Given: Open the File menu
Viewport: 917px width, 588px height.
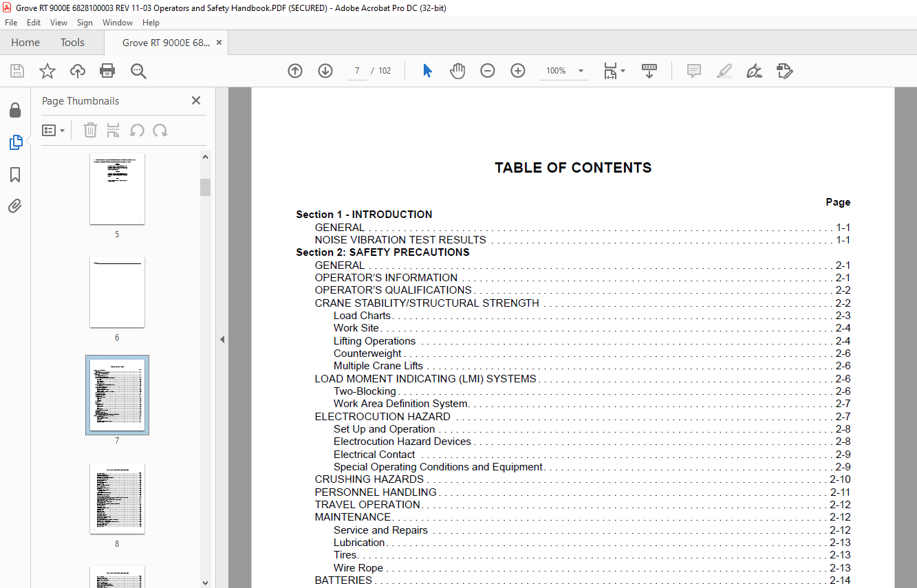Looking at the screenshot, I should [11, 23].
